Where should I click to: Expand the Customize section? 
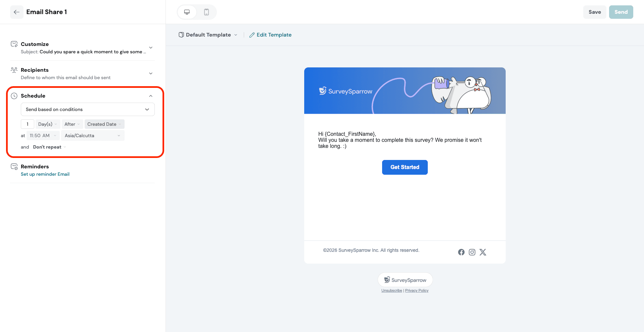[x=151, y=48]
